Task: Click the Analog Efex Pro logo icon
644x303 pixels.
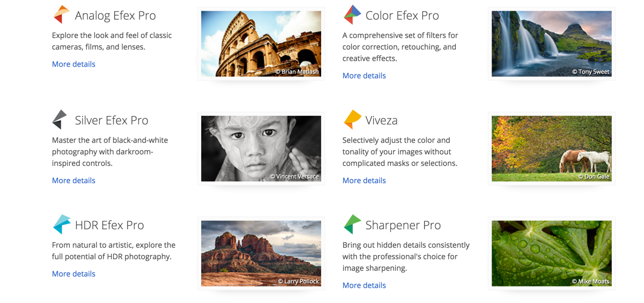Action: [61, 15]
